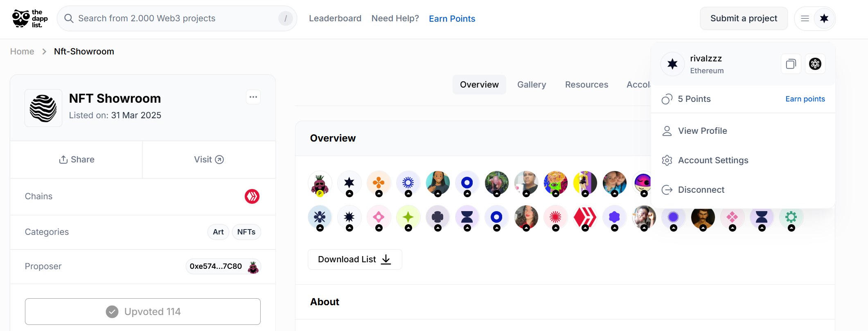868x331 pixels.
Task: Open Need Help? link
Action: (x=395, y=18)
